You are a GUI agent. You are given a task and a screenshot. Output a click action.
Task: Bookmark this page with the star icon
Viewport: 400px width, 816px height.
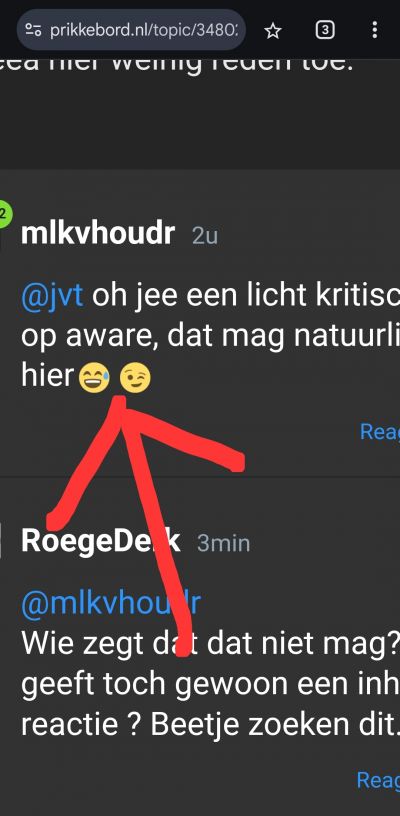pyautogui.click(x=273, y=31)
